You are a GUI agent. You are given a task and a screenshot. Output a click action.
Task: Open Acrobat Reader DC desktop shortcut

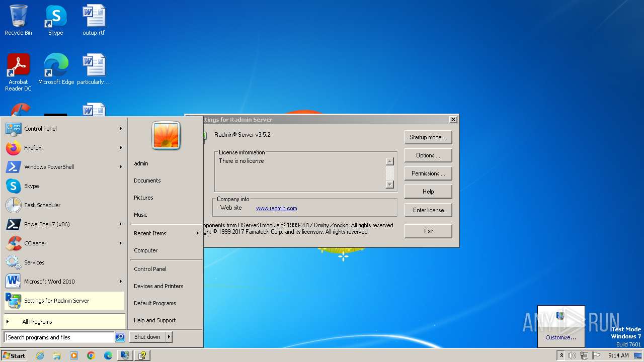[x=18, y=72]
